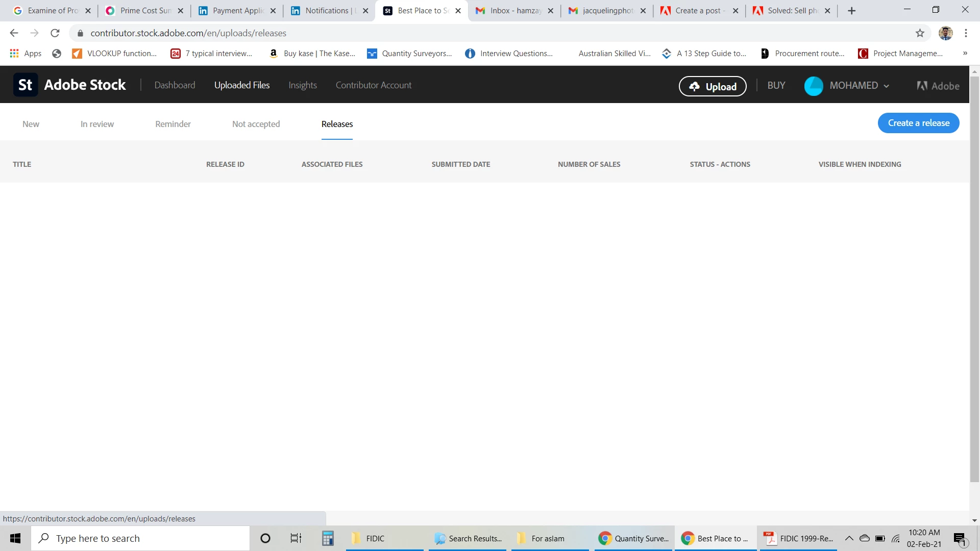Image resolution: width=980 pixels, height=551 pixels.
Task: Click the browser address bar
Action: click(459, 33)
